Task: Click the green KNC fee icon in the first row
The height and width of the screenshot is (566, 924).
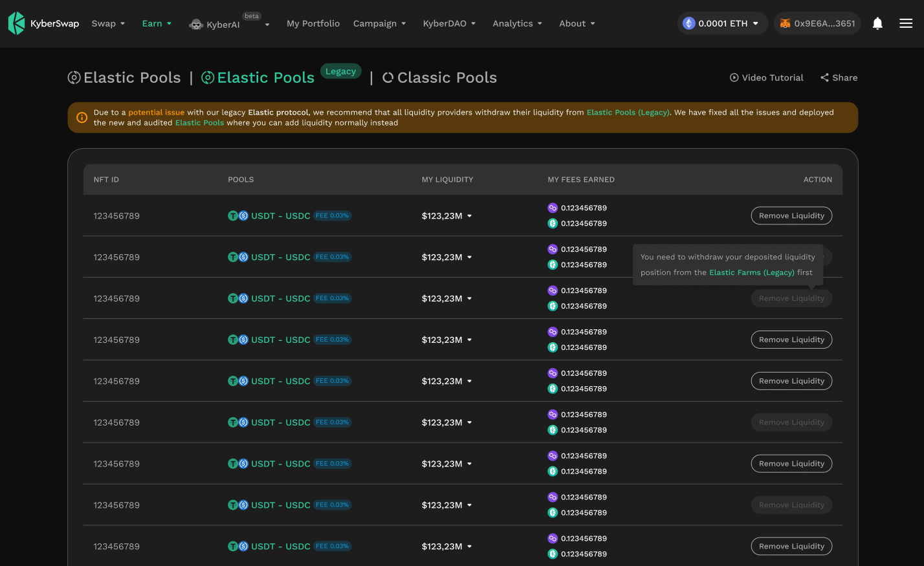Action: (553, 224)
